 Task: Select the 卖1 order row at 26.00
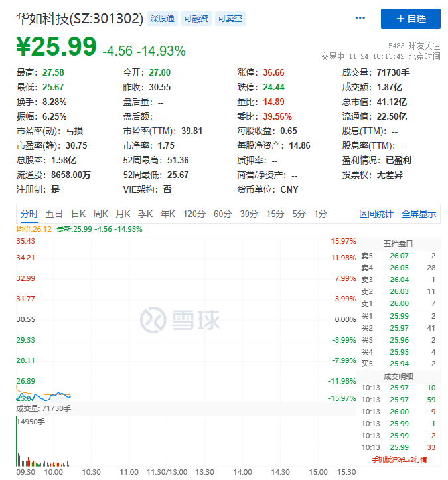[398, 303]
